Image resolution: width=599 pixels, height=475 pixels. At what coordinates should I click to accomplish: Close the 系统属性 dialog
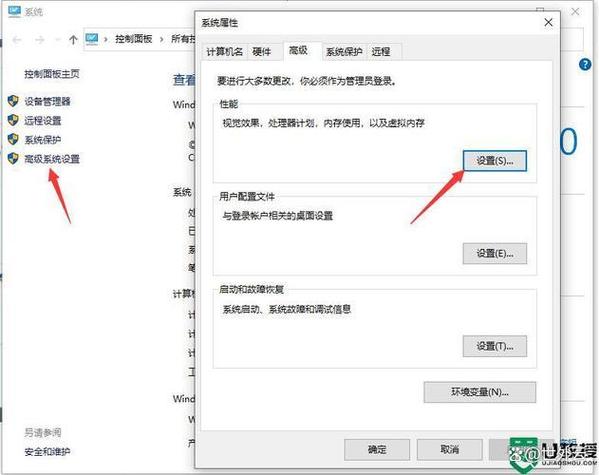(x=548, y=23)
